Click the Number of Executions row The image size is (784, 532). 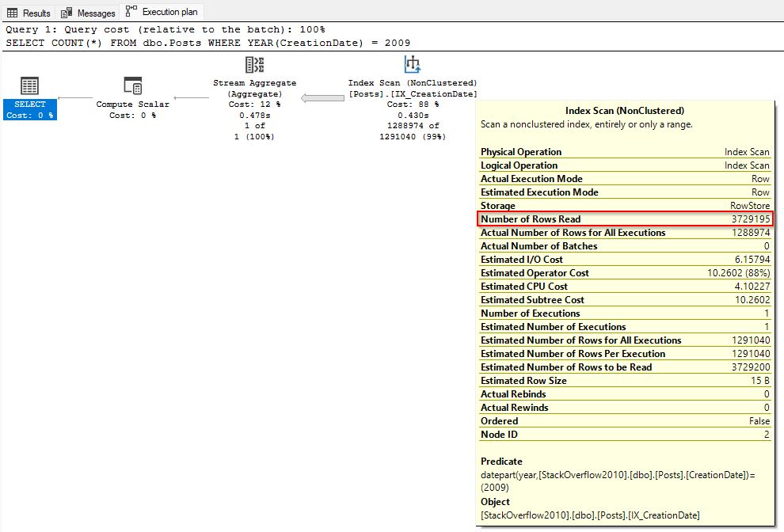tap(625, 313)
